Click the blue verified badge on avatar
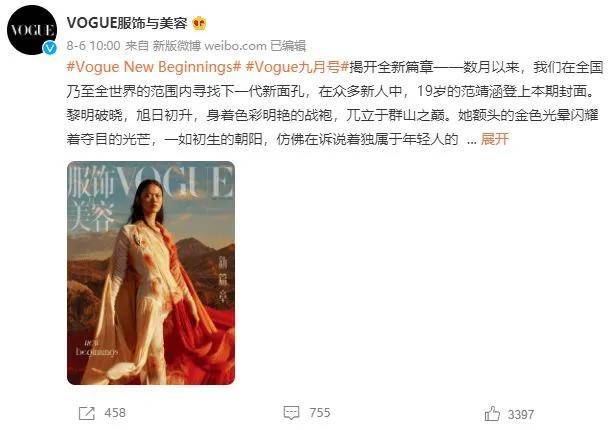This screenshot has height=430, width=612. click(50, 47)
